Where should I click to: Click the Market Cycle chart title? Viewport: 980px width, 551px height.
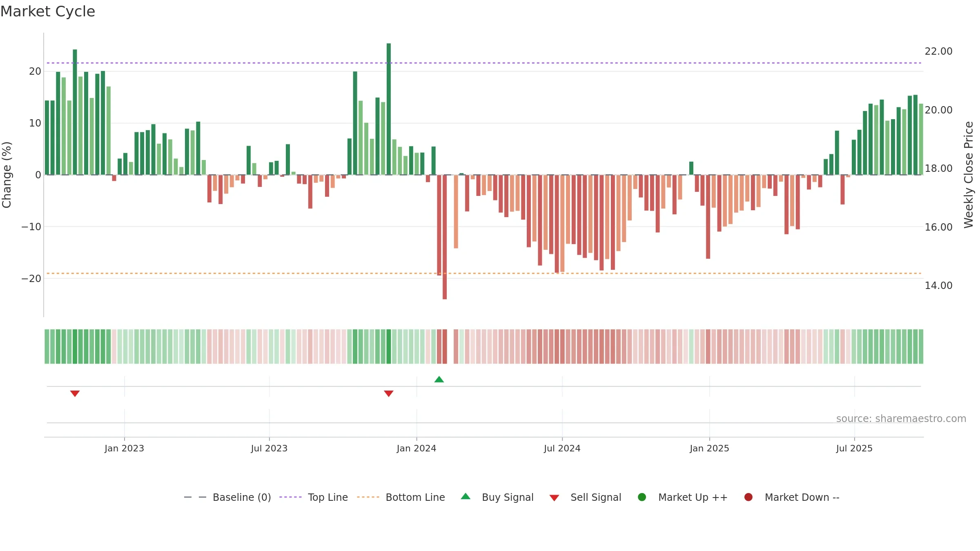click(x=48, y=11)
